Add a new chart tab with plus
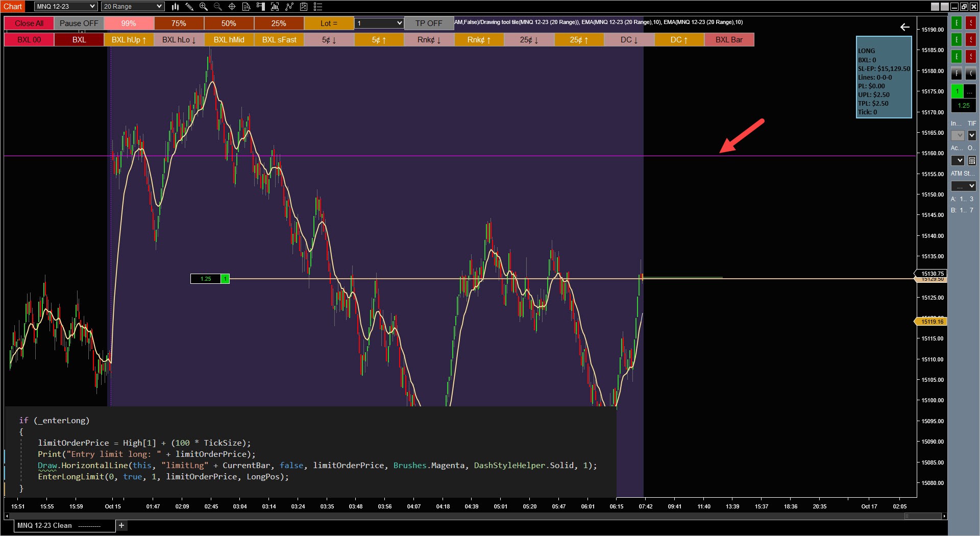 pos(121,525)
